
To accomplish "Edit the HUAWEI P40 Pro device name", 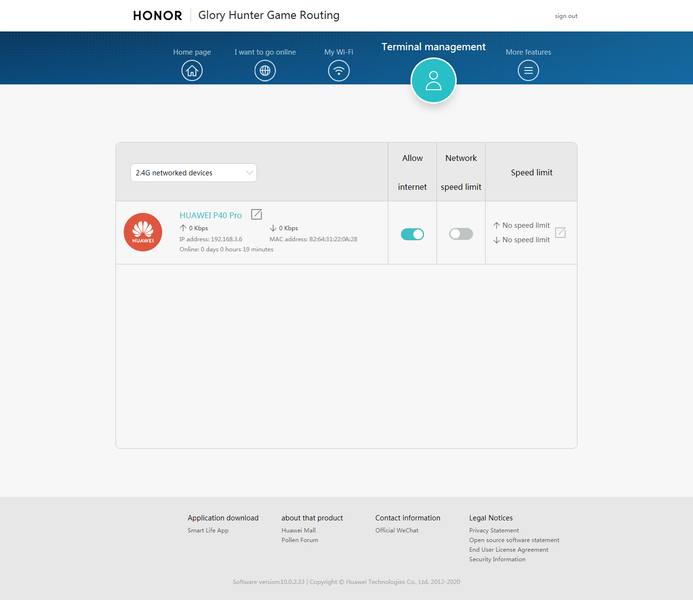I will 256,214.
